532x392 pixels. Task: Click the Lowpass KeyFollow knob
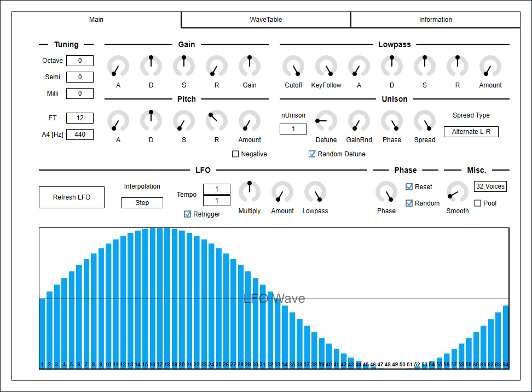point(326,66)
